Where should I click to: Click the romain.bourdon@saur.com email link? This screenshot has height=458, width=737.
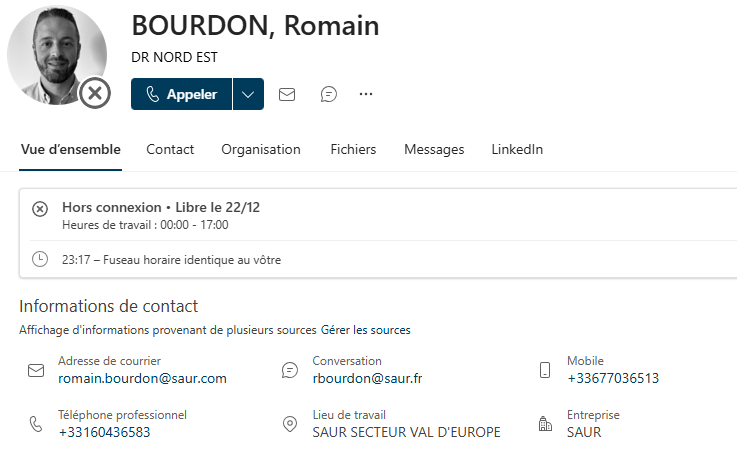(142, 378)
